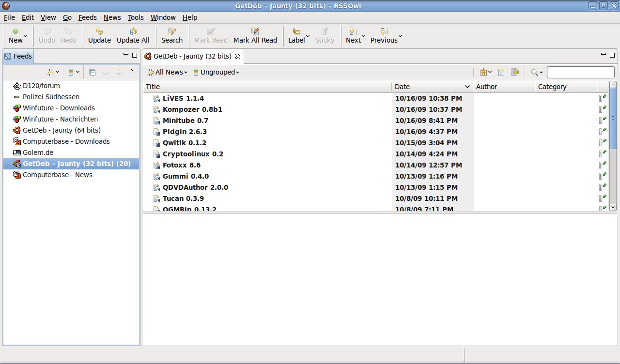Toggle sticky pin on Cryptoolinux 0.2 row

pos(603,153)
